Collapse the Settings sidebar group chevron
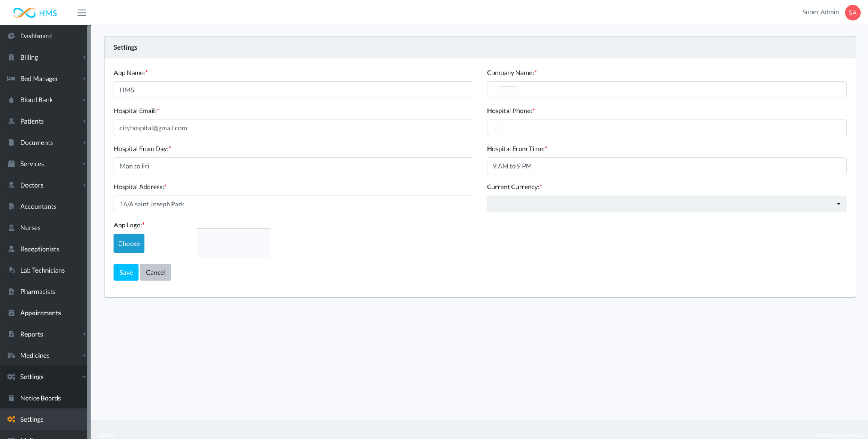This screenshot has width=868, height=439. click(84, 377)
